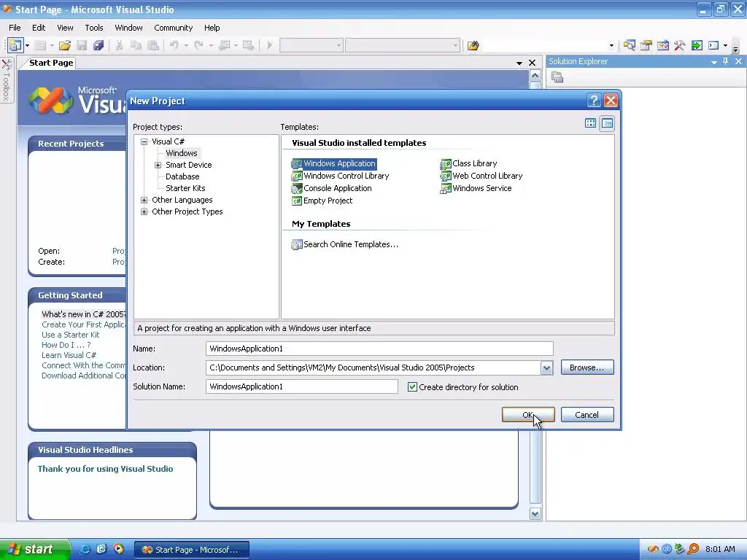This screenshot has height=560, width=747.
Task: Click Solution Explorer properties panel icon
Action: pyautogui.click(x=557, y=77)
